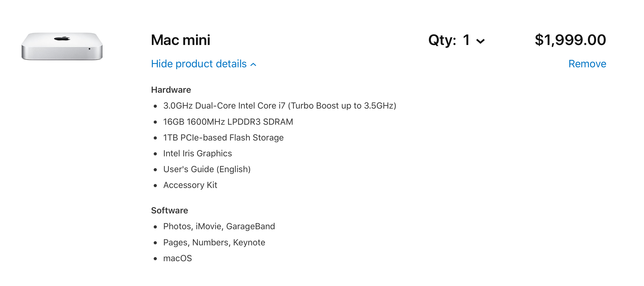Open the Qty quantity dropdown
Image resolution: width=644 pixels, height=286 pixels.
(x=457, y=40)
